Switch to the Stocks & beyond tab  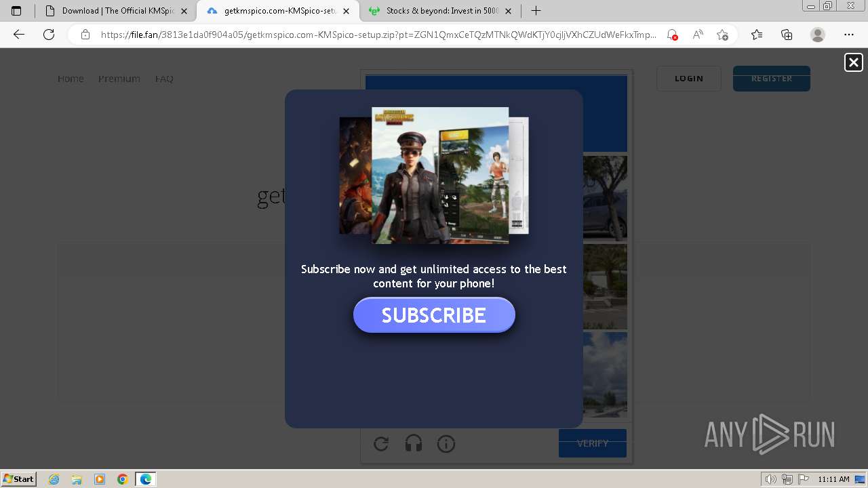440,11
